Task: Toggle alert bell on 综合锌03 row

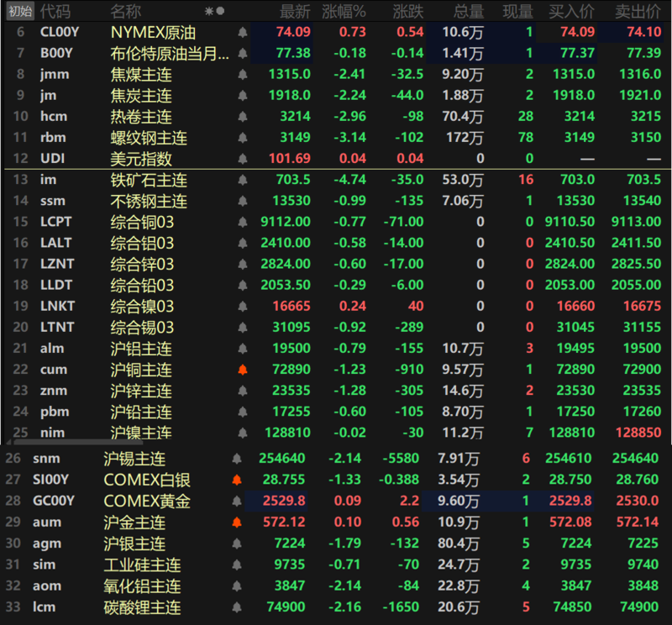Action: 243,265
